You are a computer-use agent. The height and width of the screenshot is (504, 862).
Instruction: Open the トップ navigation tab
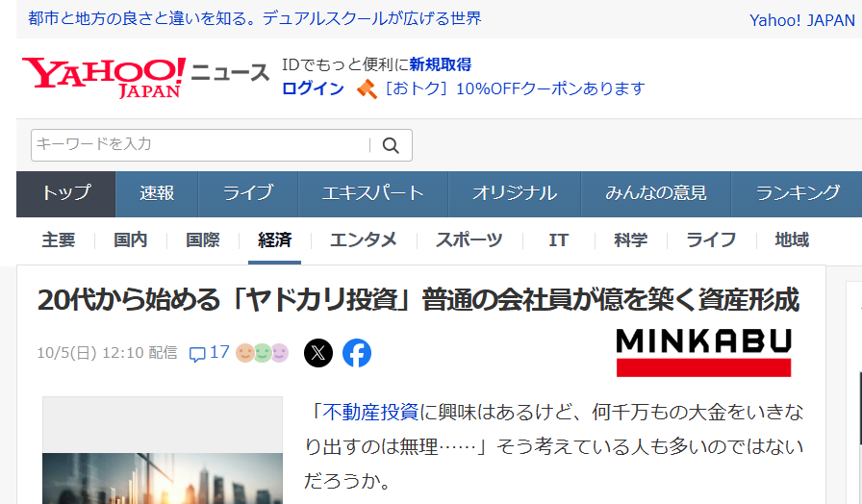[x=65, y=193]
